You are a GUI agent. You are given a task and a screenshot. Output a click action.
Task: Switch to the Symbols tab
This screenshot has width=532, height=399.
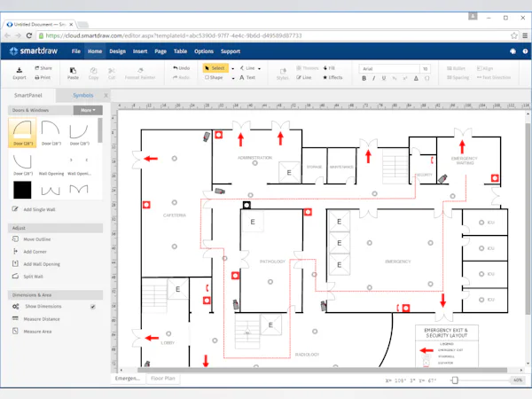point(82,96)
